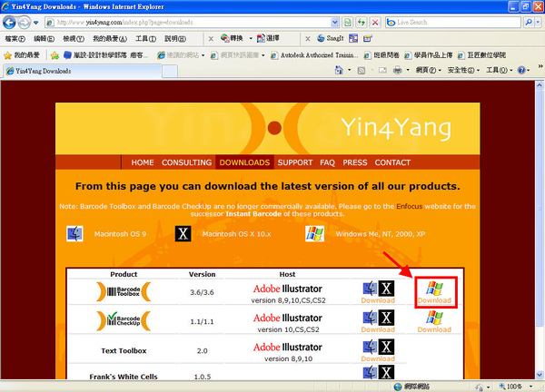
Task: Click the yin4yang.com address bar
Action: coord(188,23)
